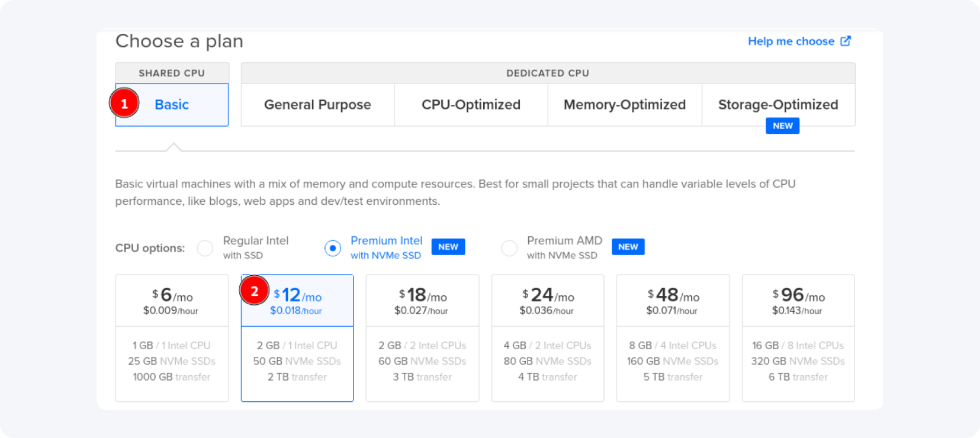The height and width of the screenshot is (438, 980).
Task: Click the external link icon beside Help me choose
Action: tap(846, 41)
